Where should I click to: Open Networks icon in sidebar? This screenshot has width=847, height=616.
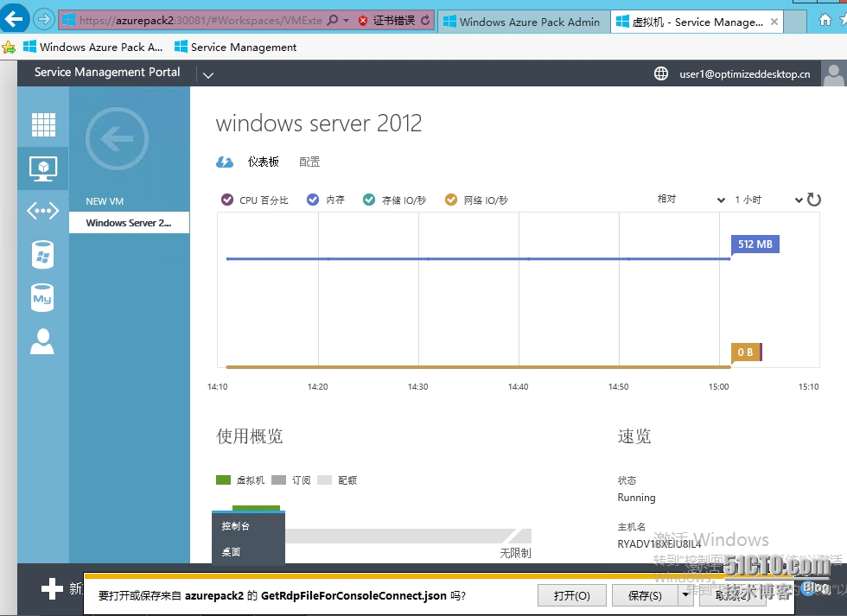(x=43, y=210)
